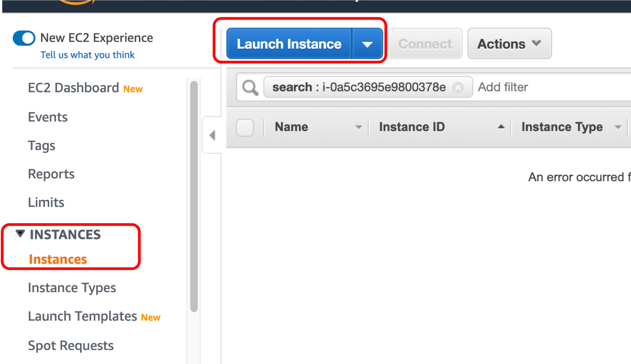
Task: Toggle the New EC2 Experience switch
Action: [x=24, y=38]
